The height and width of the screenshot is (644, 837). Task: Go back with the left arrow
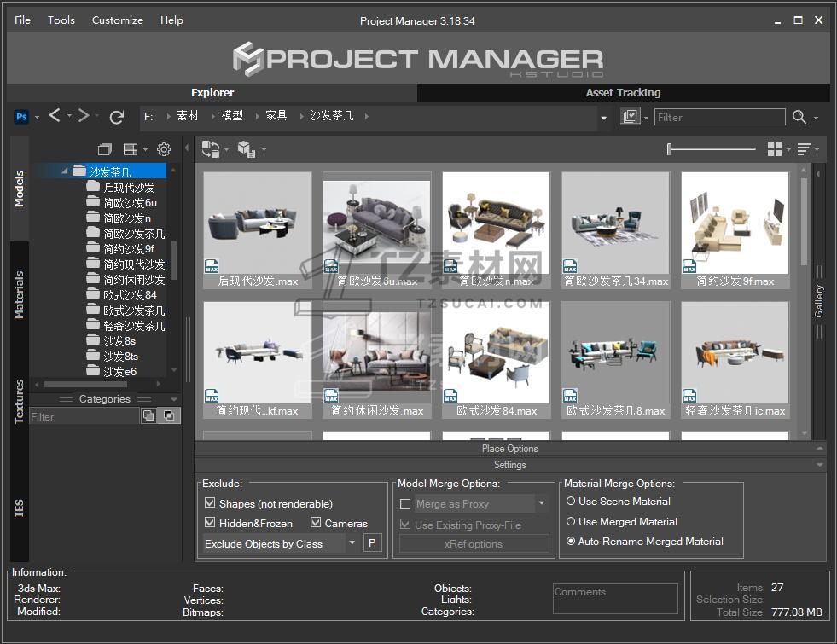pos(55,116)
